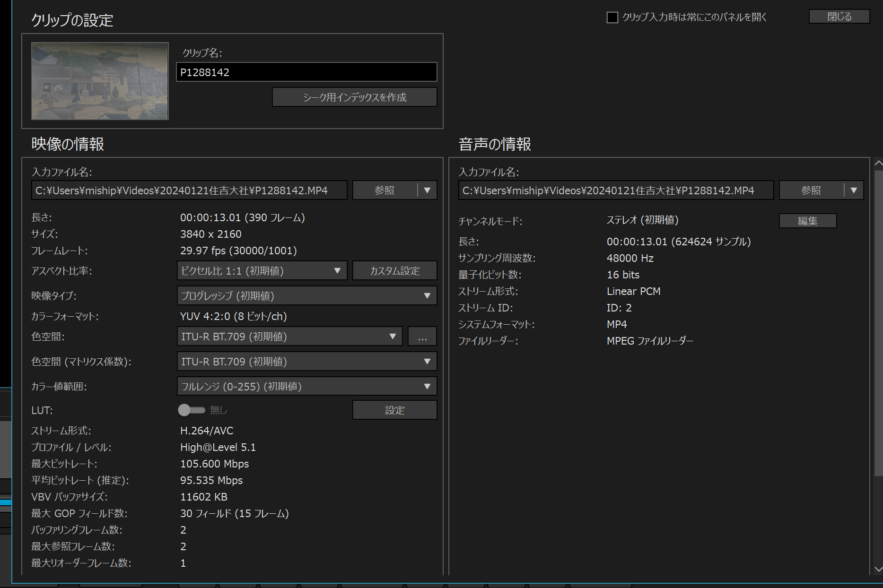The width and height of the screenshot is (883, 588).
Task: Click the audio panel scroll-down arrow
Action: click(878, 569)
